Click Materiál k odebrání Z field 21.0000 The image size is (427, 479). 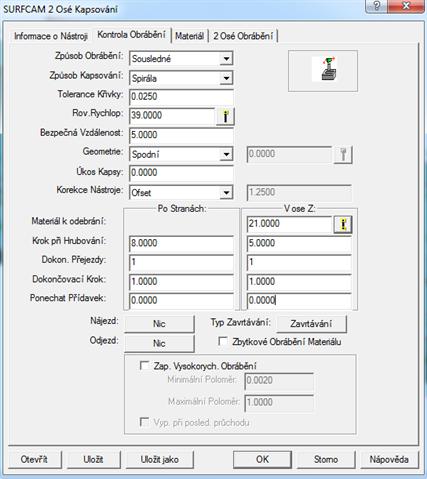pos(289,224)
